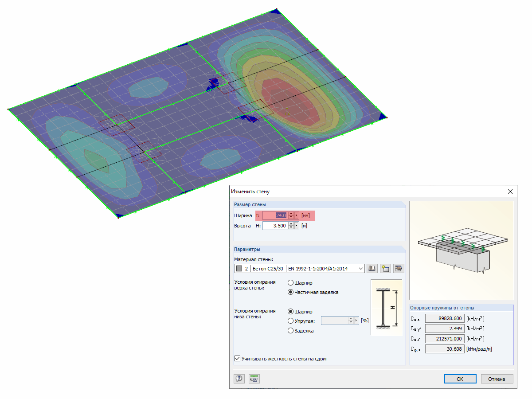Click the Cu,x' value 89828.600

click(444, 318)
